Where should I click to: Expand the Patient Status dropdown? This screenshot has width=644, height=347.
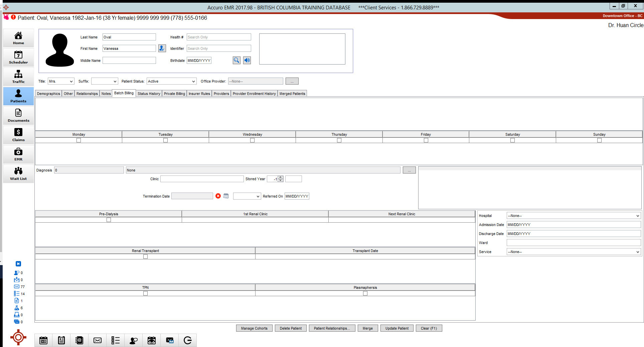(x=193, y=82)
